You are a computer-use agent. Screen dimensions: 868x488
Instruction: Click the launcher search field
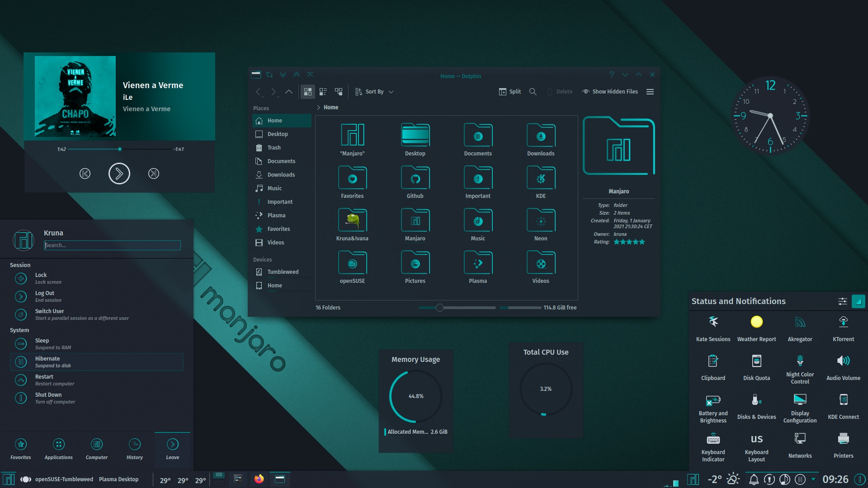pyautogui.click(x=112, y=245)
